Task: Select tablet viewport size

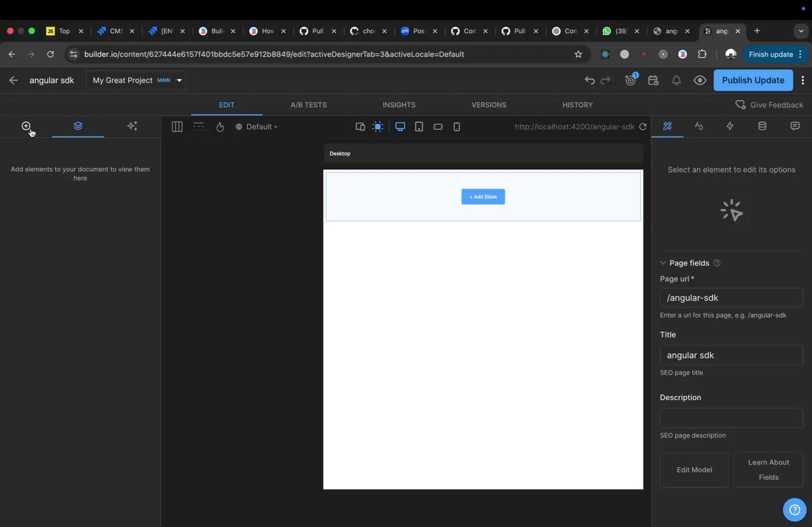Action: [x=419, y=127]
